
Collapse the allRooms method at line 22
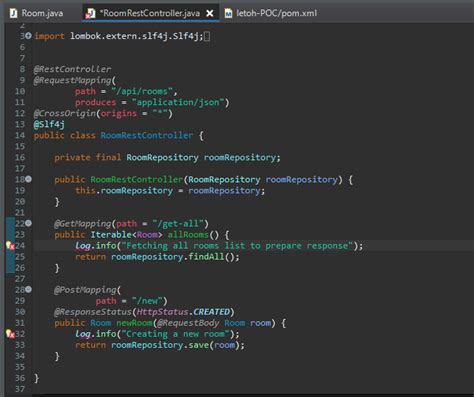pyautogui.click(x=29, y=223)
